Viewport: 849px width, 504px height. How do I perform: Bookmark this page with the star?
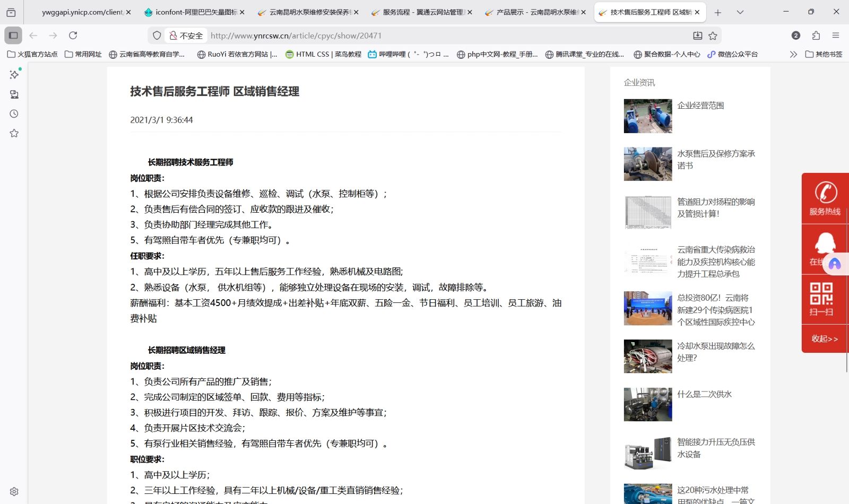712,36
